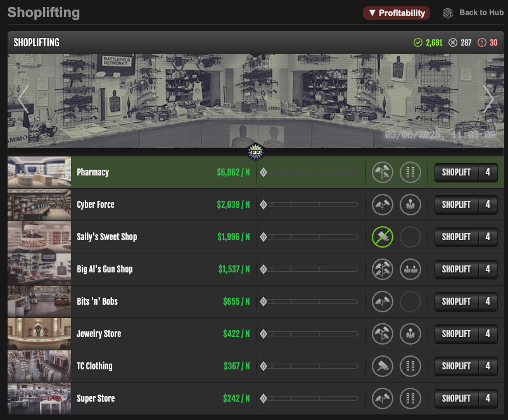Click the single camera icon for TC Clothing

(383, 366)
